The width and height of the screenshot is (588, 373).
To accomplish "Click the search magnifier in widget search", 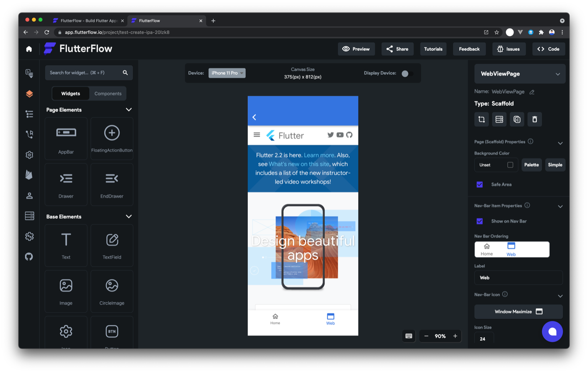I will pos(125,73).
